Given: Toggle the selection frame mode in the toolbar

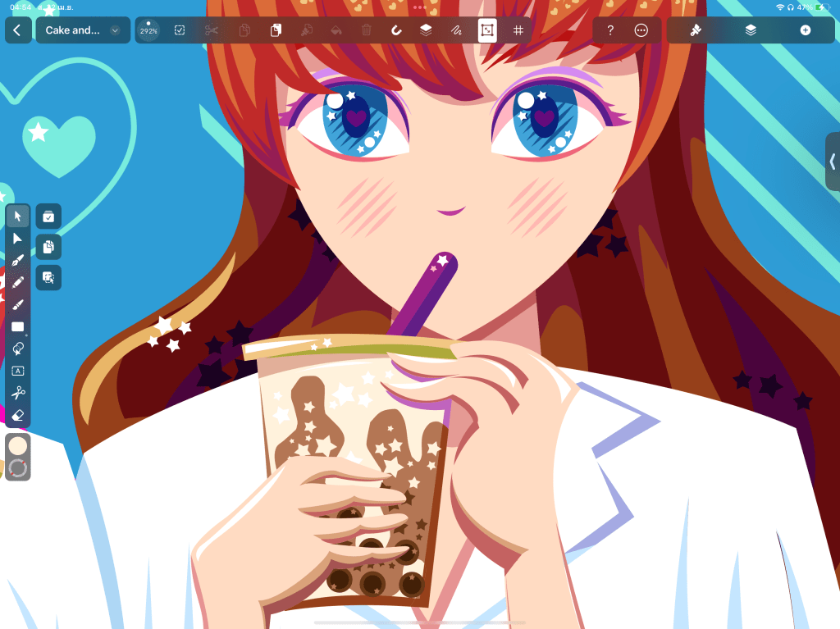Looking at the screenshot, I should click(486, 30).
